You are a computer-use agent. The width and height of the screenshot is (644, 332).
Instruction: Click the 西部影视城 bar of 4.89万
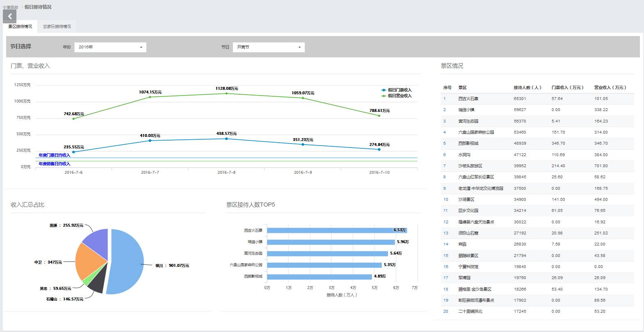[x=319, y=277]
